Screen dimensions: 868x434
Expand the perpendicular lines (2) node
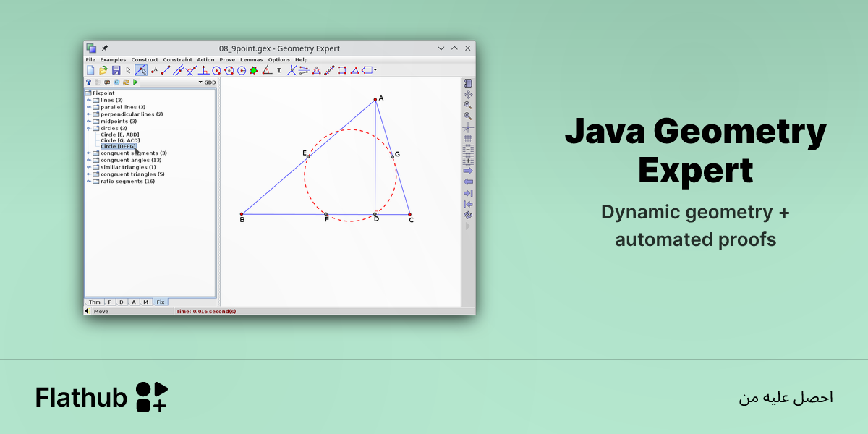coord(89,114)
